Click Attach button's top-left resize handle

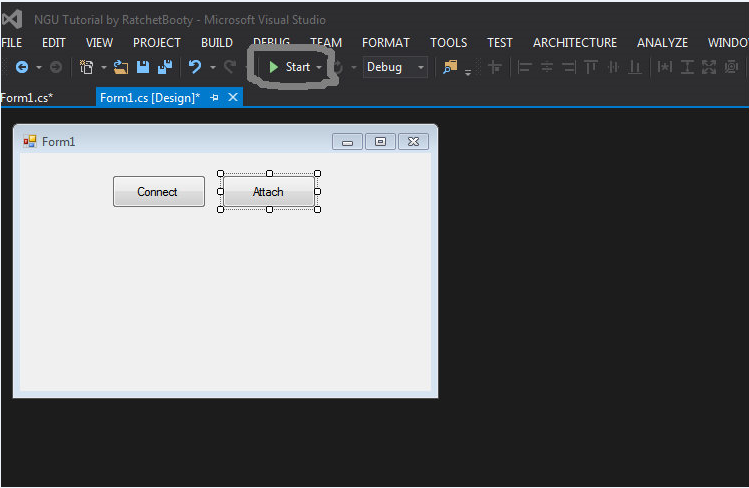(220, 173)
